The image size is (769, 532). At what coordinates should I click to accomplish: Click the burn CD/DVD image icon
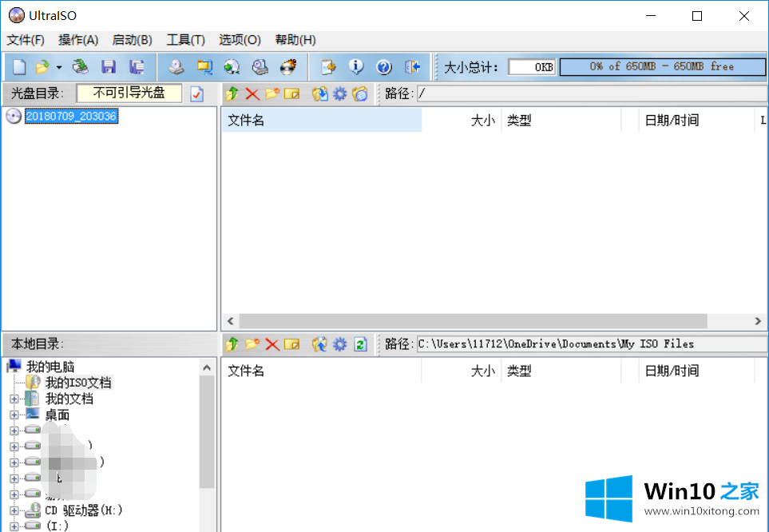tap(288, 67)
